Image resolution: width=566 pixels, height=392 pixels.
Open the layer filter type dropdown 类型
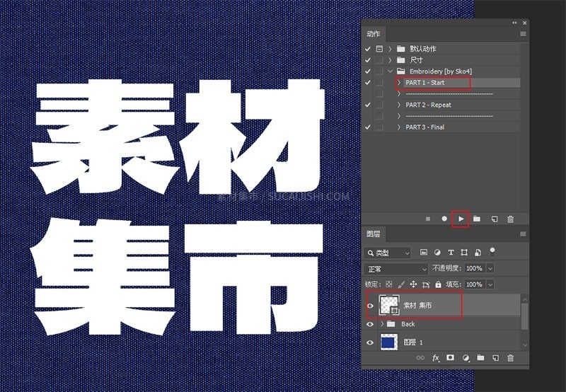[388, 253]
